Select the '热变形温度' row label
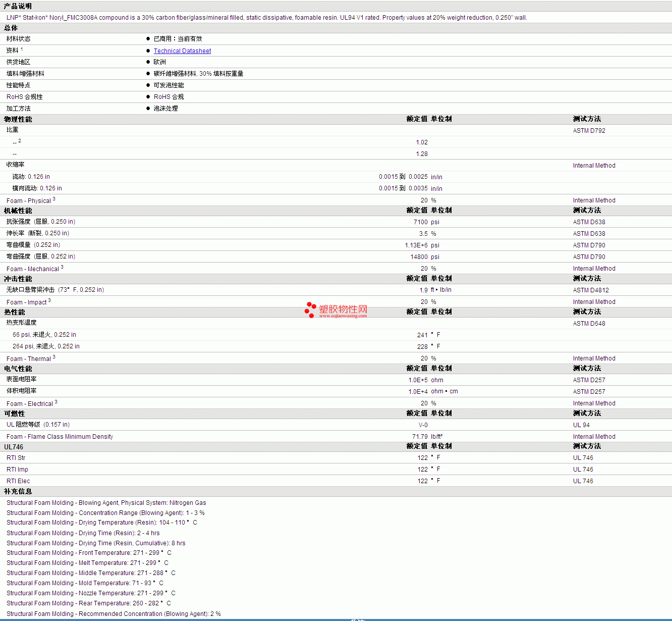 (22, 323)
